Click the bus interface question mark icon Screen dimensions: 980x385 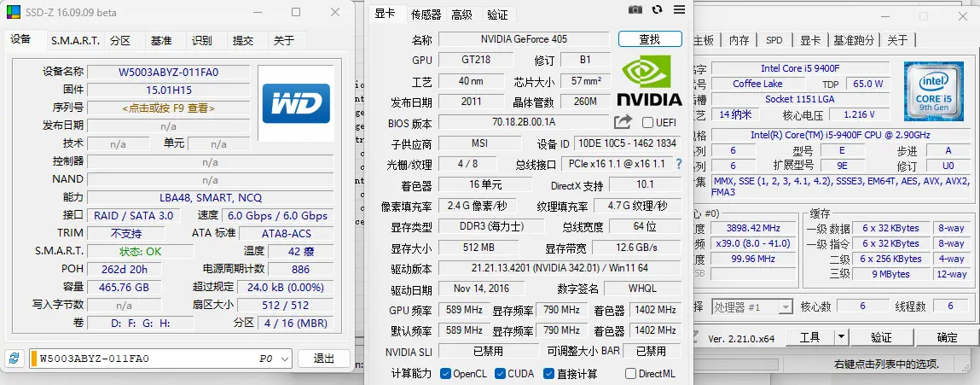679,164
